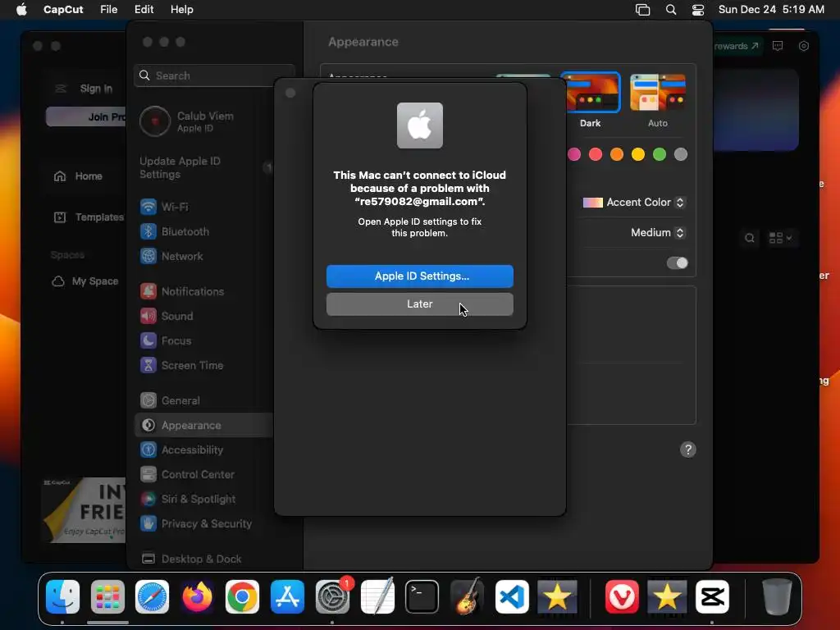
Task: Click the CapCut projects search icon
Action: 750,238
